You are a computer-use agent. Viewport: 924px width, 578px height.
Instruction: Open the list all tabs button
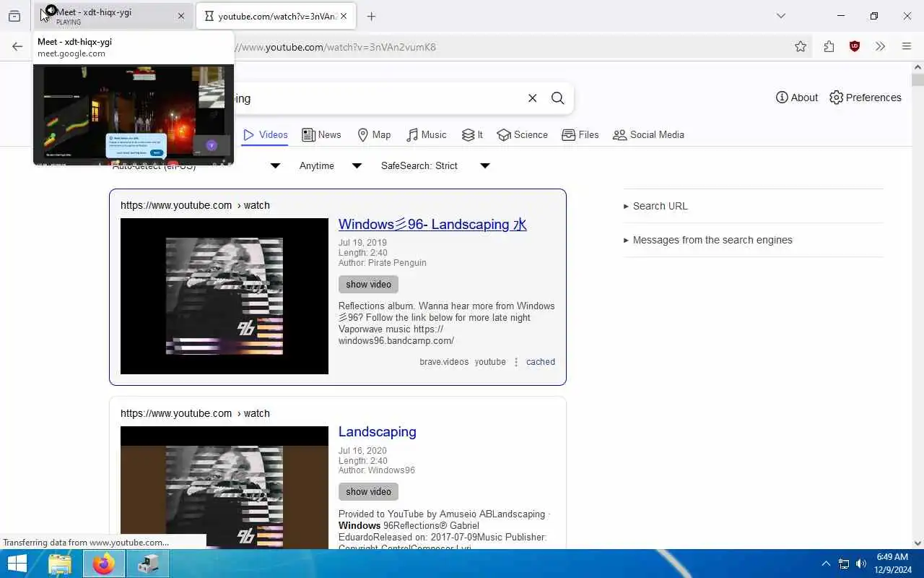pyautogui.click(x=780, y=16)
